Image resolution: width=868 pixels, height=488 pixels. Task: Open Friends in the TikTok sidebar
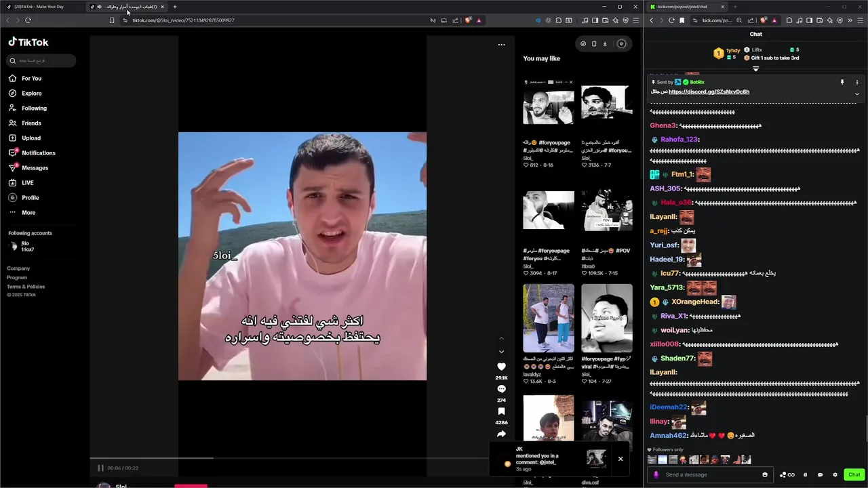[x=26, y=123]
